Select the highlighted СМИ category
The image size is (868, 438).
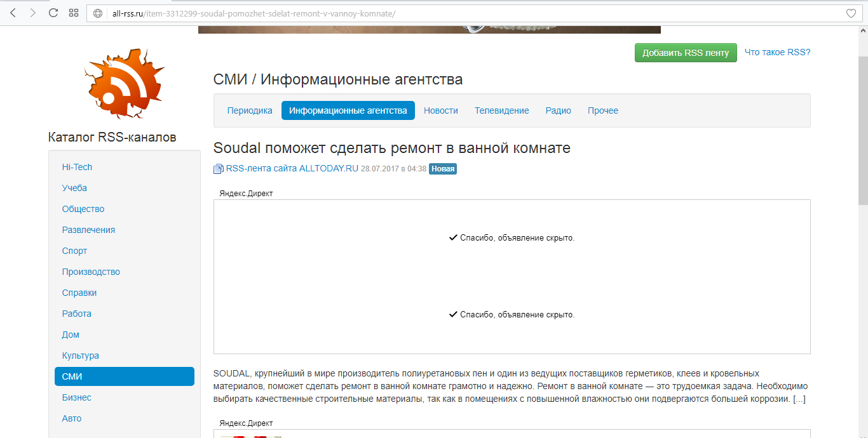(125, 376)
